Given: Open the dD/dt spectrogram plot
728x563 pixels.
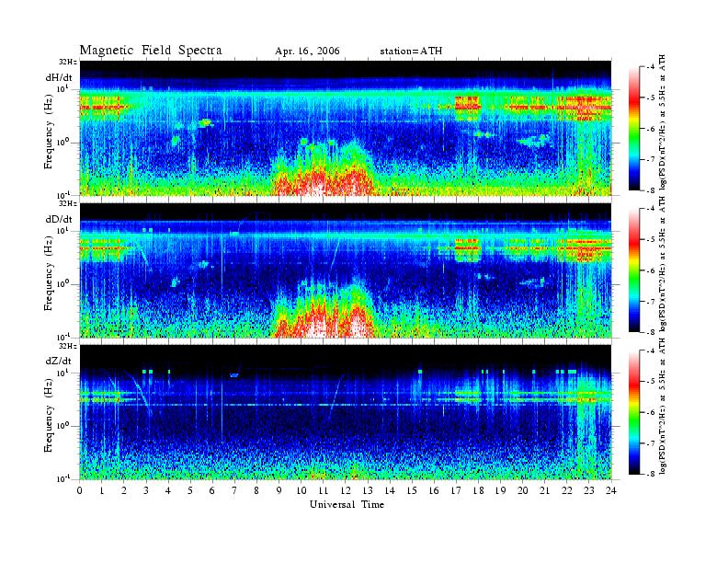Looking at the screenshot, I should pyautogui.click(x=346, y=270).
